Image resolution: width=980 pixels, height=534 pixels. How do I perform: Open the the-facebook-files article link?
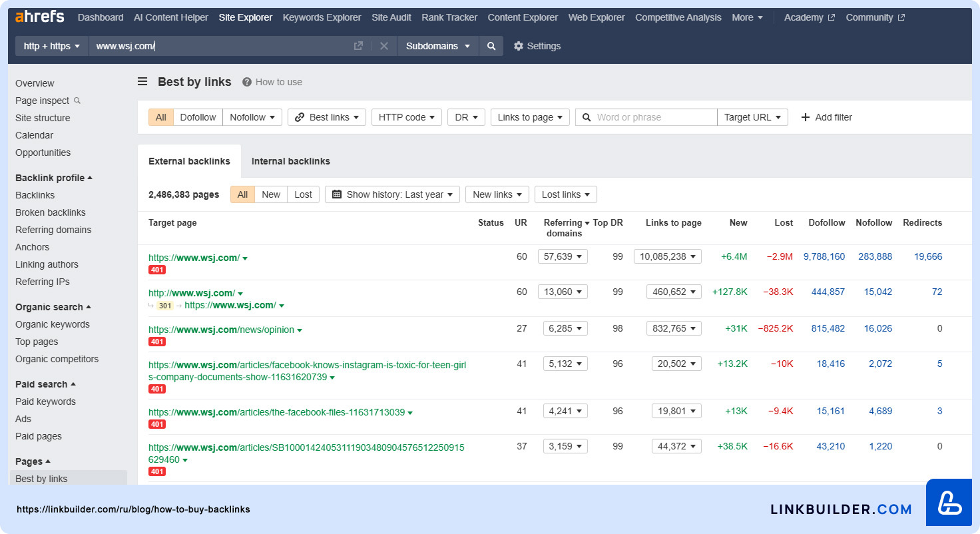[x=276, y=412]
